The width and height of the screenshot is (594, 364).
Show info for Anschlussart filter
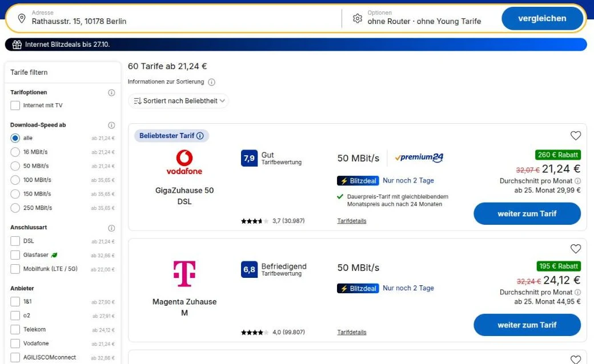111,228
